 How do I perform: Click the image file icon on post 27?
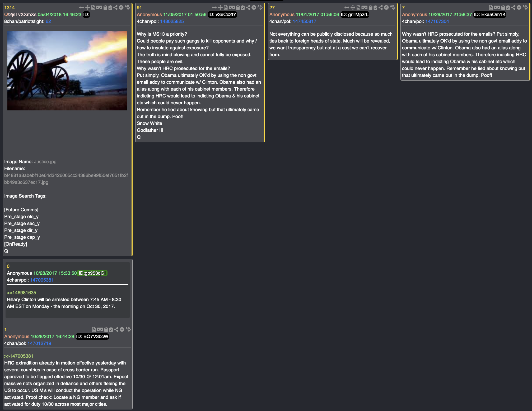pyautogui.click(x=358, y=8)
